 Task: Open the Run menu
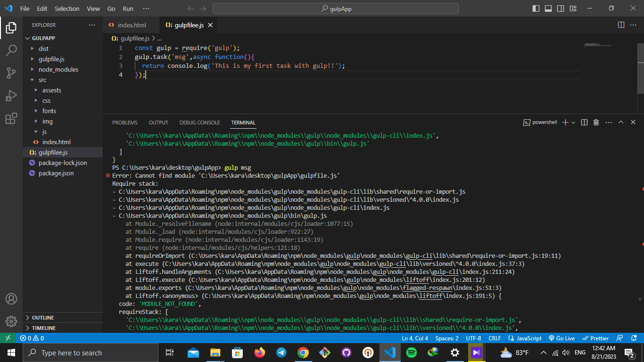[x=128, y=8]
